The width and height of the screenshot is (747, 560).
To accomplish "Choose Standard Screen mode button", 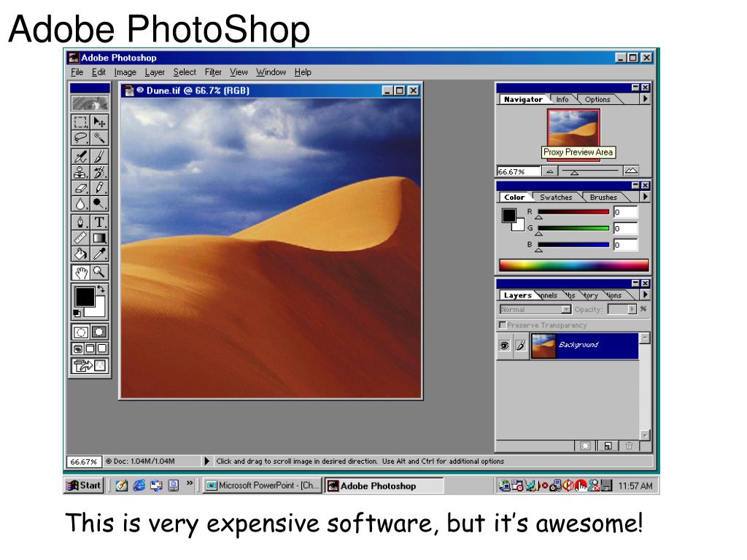I will (78, 349).
